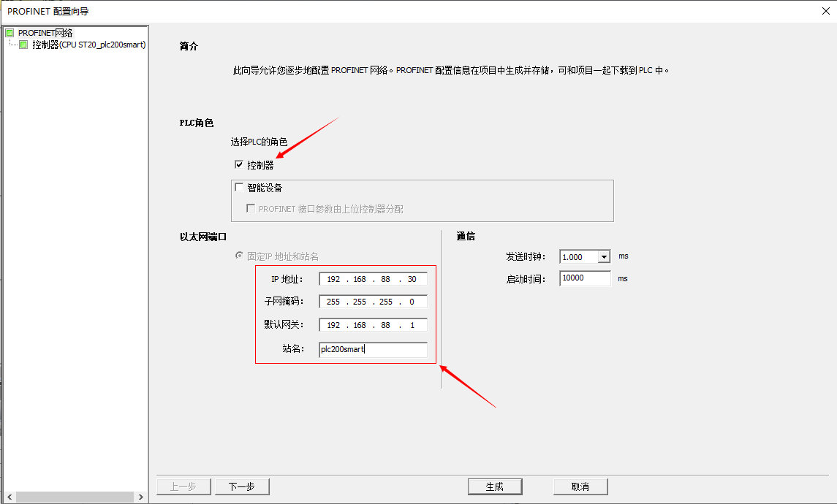Screen dimensions: 837x504
Task: Click the CPU controller icon in the sidebar tree
Action: click(22, 43)
